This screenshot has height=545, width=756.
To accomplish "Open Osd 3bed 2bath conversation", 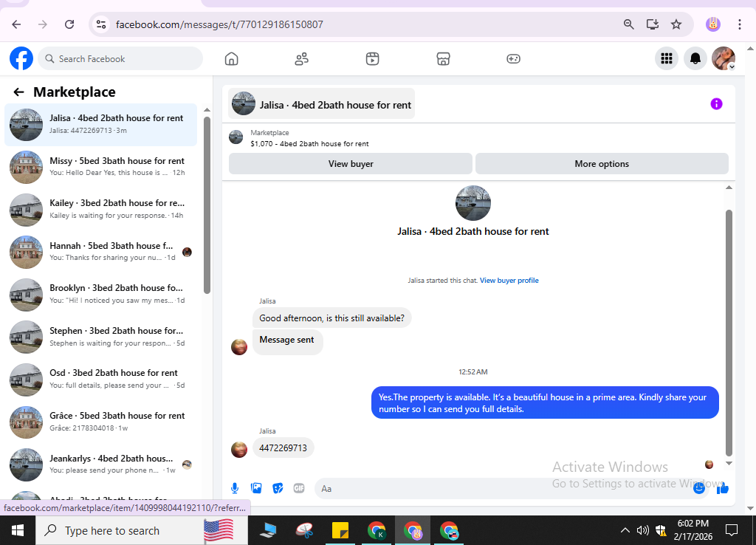I will (x=100, y=379).
